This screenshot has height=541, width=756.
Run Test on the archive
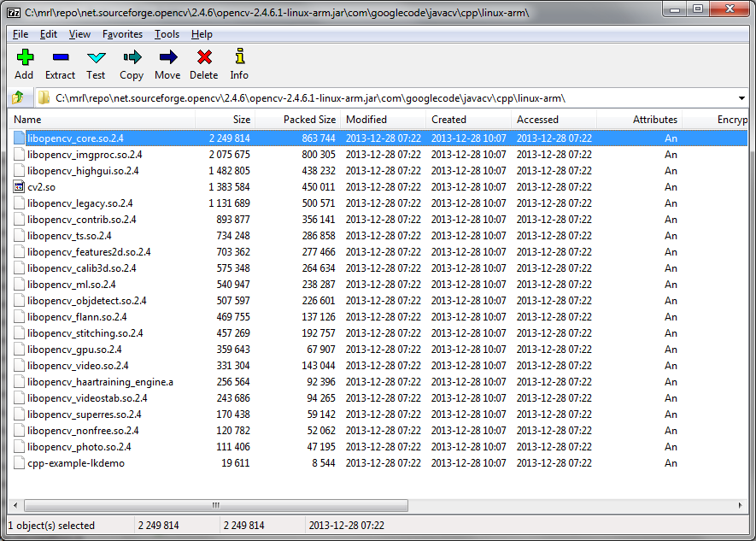(x=96, y=58)
